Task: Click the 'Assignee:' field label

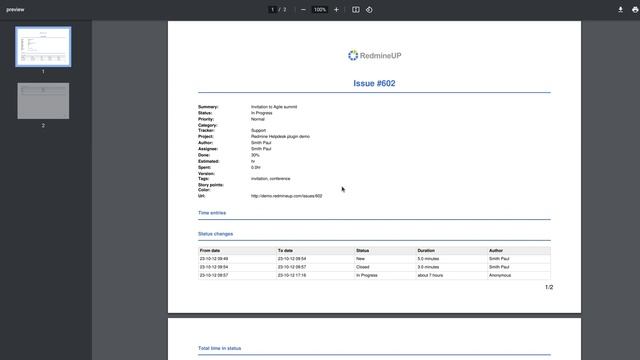Action: click(x=208, y=149)
